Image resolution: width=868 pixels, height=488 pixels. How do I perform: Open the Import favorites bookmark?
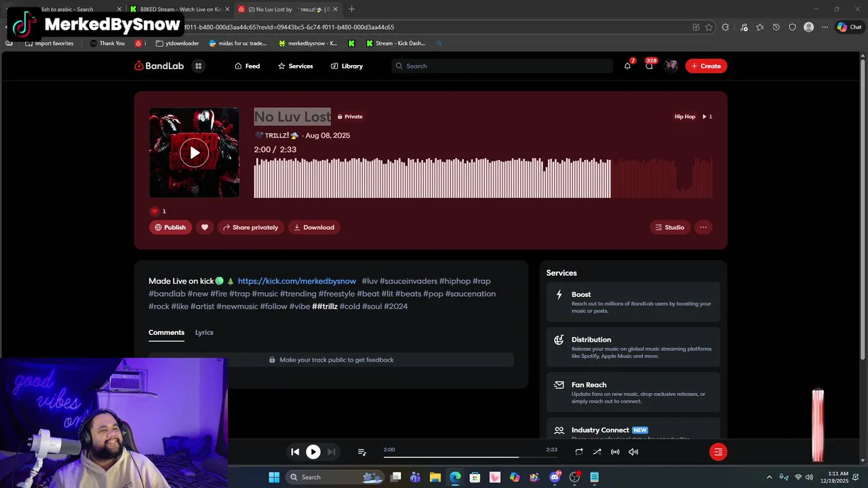tap(50, 43)
